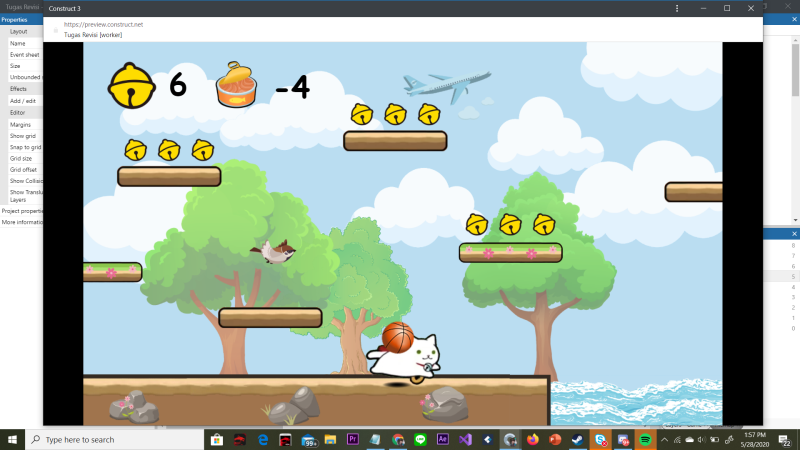Open Adobe Premiere Pro from taskbar
This screenshot has height=450, width=800.
pyautogui.click(x=352, y=439)
